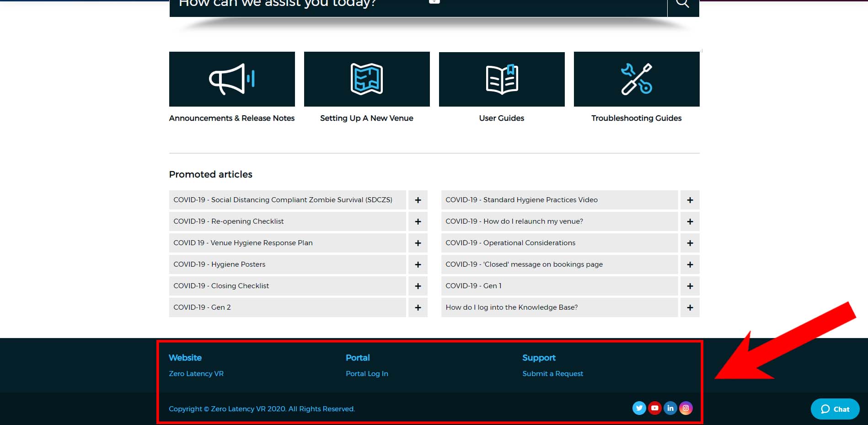This screenshot has width=868, height=425.
Task: Expand COVID-19 Re-opening Checklist with plus button
Action: point(418,221)
